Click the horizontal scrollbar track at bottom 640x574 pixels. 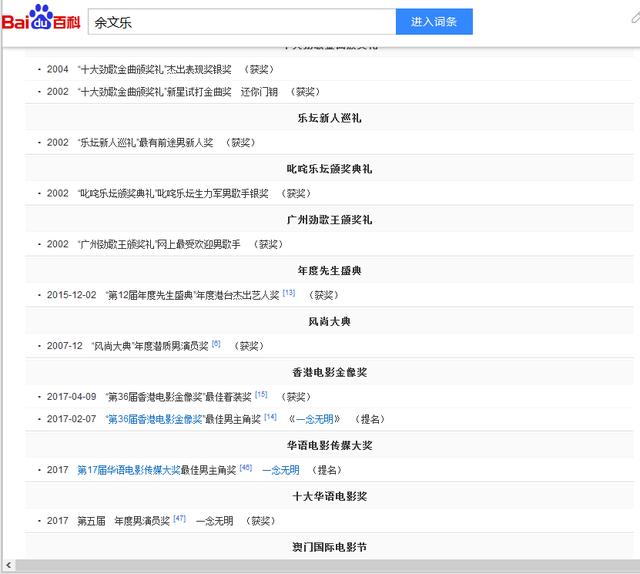327,565
